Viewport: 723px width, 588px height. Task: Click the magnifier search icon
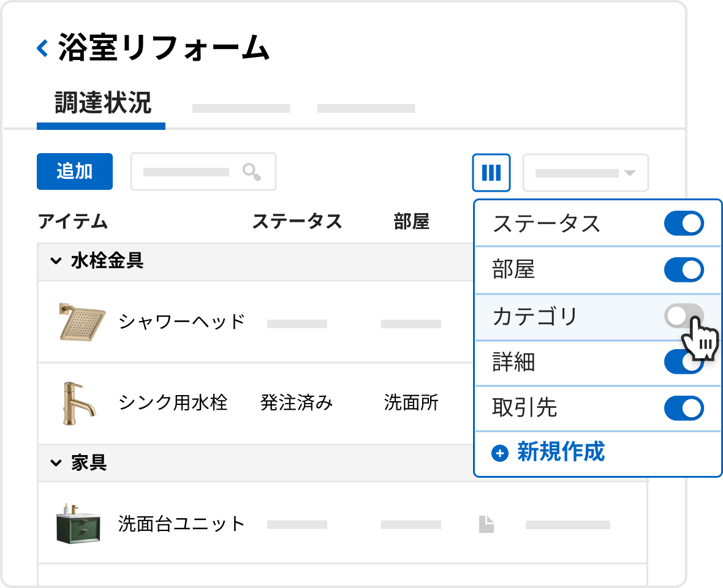tap(252, 172)
